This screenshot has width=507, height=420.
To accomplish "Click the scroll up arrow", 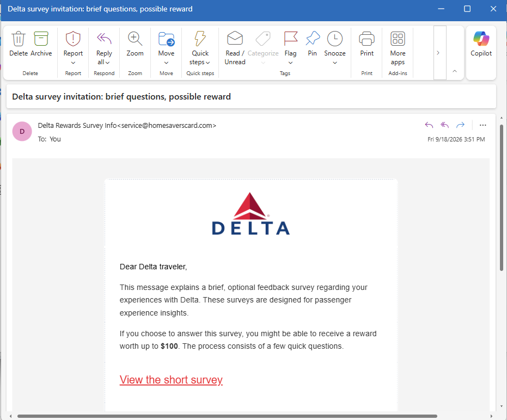I will [x=502, y=118].
